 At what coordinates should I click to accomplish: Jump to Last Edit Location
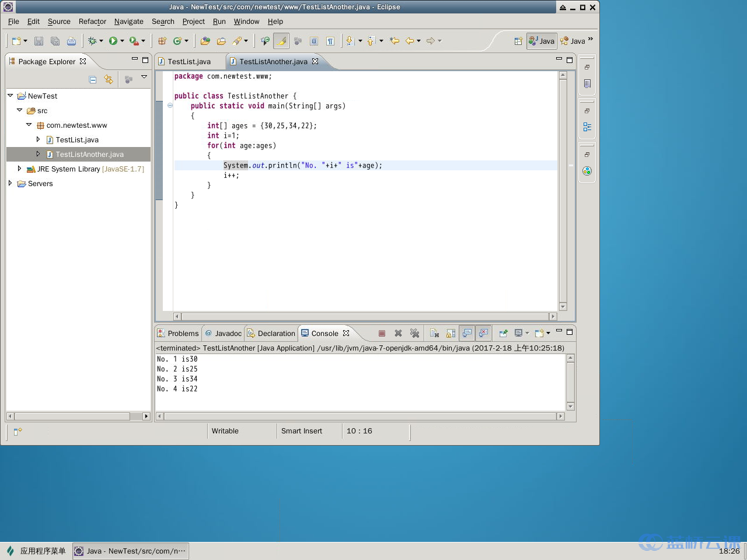(x=395, y=41)
